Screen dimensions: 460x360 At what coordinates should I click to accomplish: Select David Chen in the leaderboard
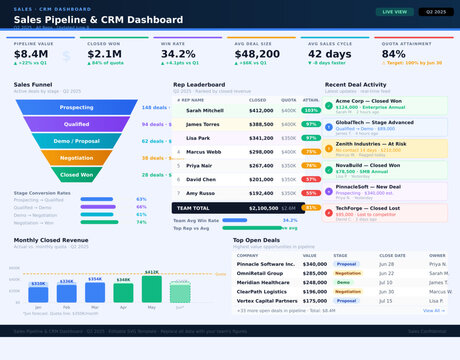(247, 179)
